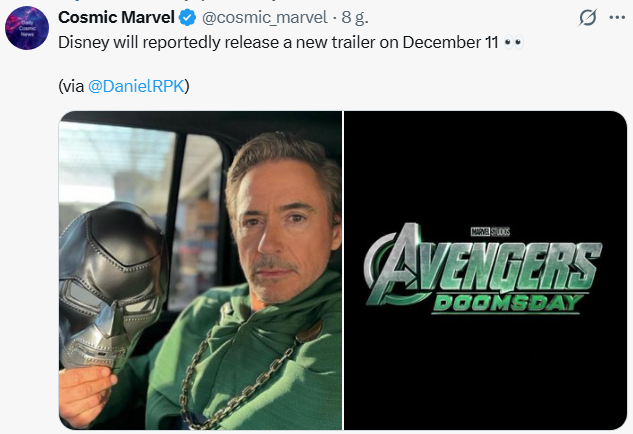Click the large AVENGERS logo lettering

[480, 265]
